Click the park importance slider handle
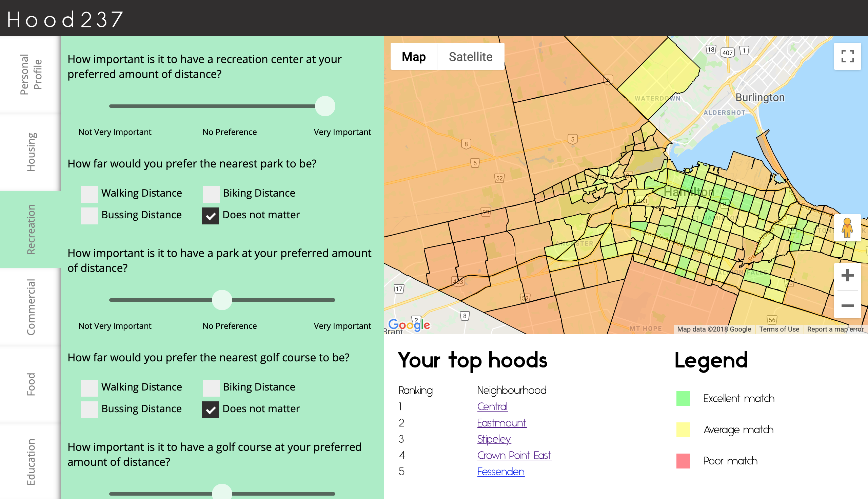The height and width of the screenshot is (499, 868). (x=222, y=300)
